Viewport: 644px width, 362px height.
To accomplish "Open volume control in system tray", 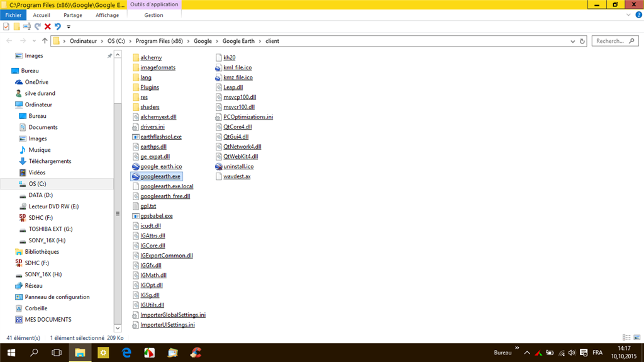I will tap(572, 353).
